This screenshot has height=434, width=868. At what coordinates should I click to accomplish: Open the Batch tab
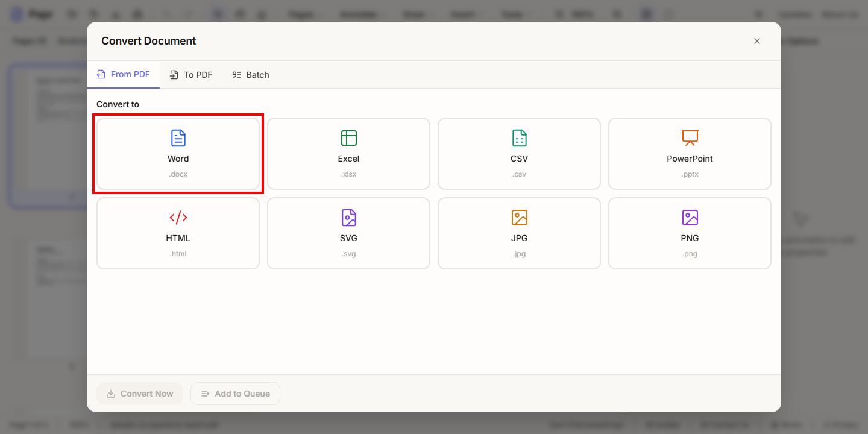point(251,75)
